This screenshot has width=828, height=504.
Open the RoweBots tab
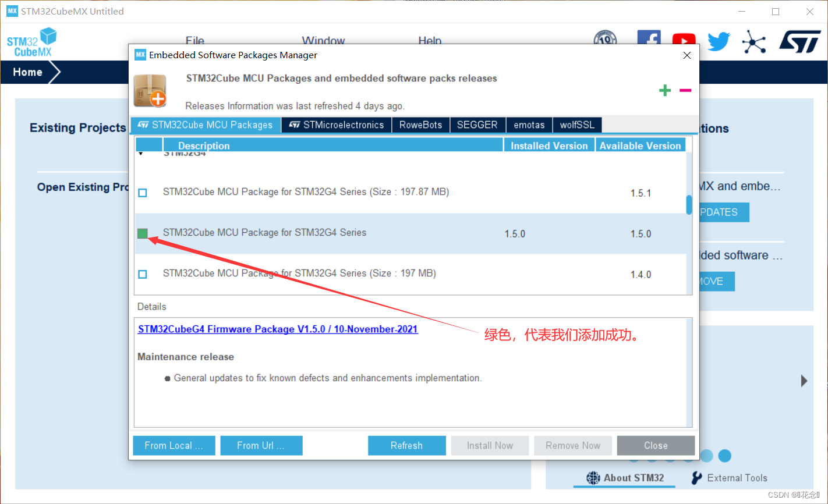[421, 125]
